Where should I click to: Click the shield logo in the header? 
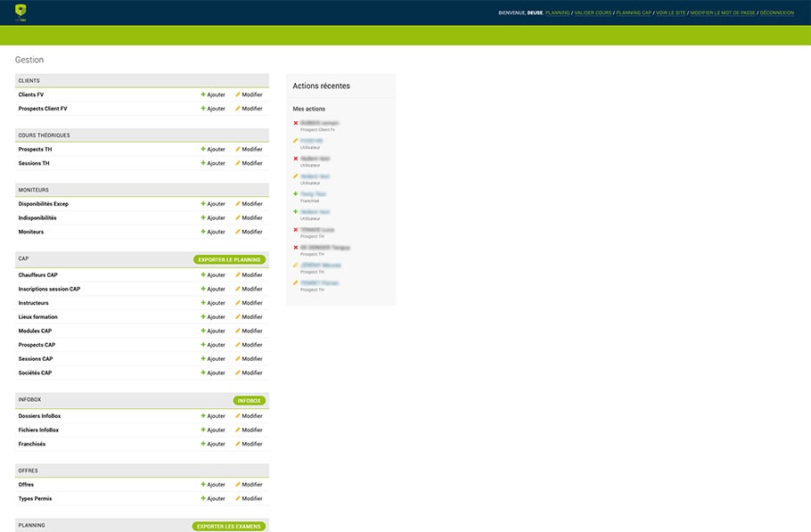click(x=21, y=12)
